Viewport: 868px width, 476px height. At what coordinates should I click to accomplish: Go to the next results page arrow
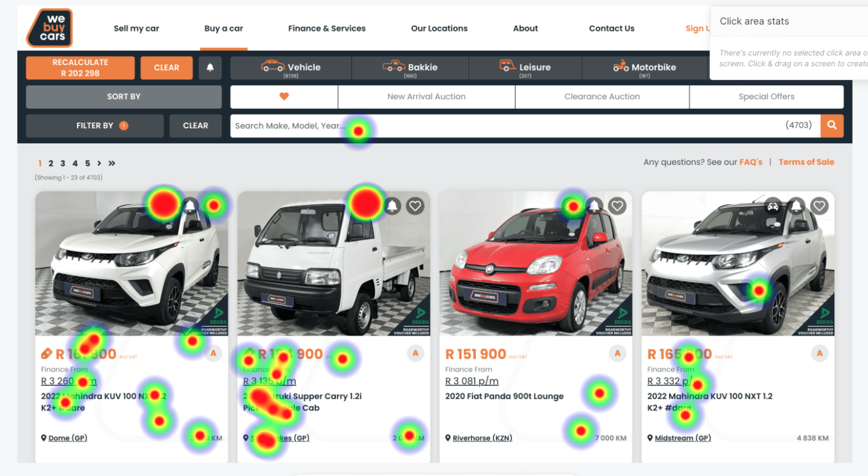(x=99, y=163)
